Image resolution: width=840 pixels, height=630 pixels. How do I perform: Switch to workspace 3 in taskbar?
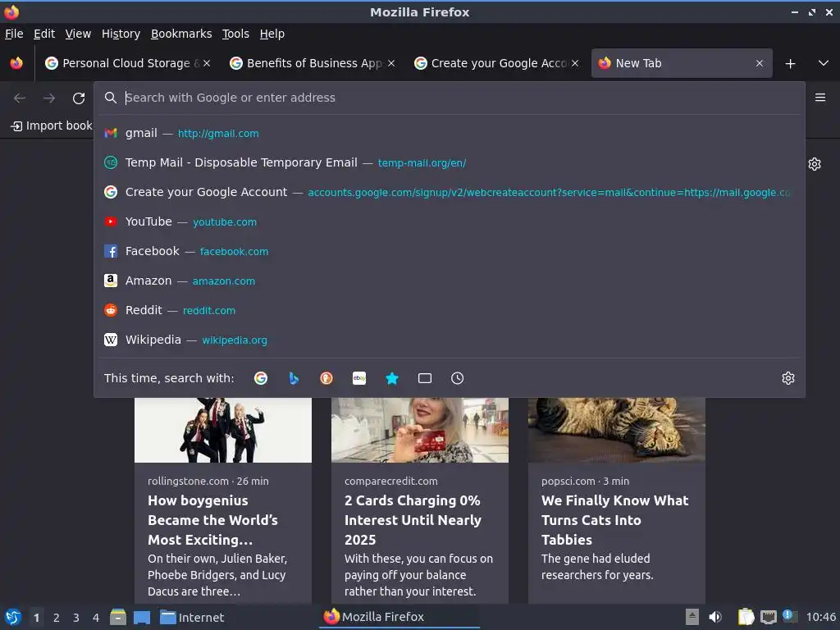point(76,618)
